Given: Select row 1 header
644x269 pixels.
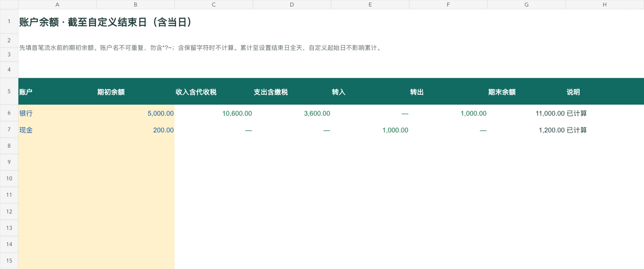Looking at the screenshot, I should click(9, 23).
